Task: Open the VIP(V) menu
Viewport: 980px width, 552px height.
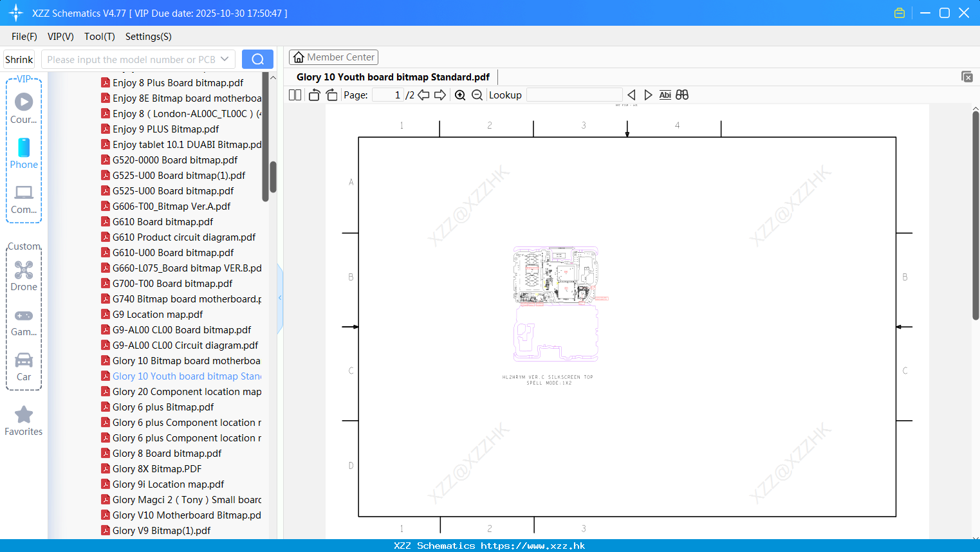Action: coord(60,36)
